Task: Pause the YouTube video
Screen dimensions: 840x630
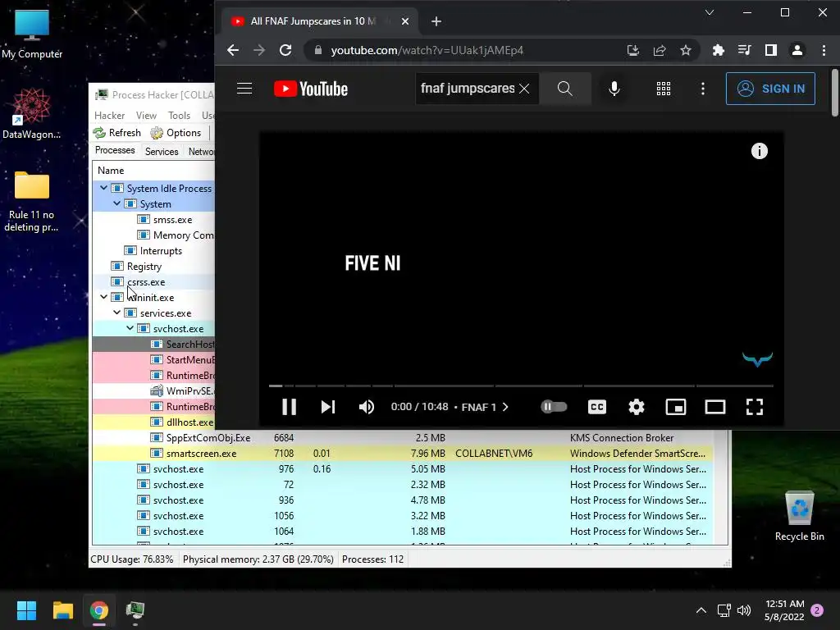Action: pyautogui.click(x=289, y=407)
